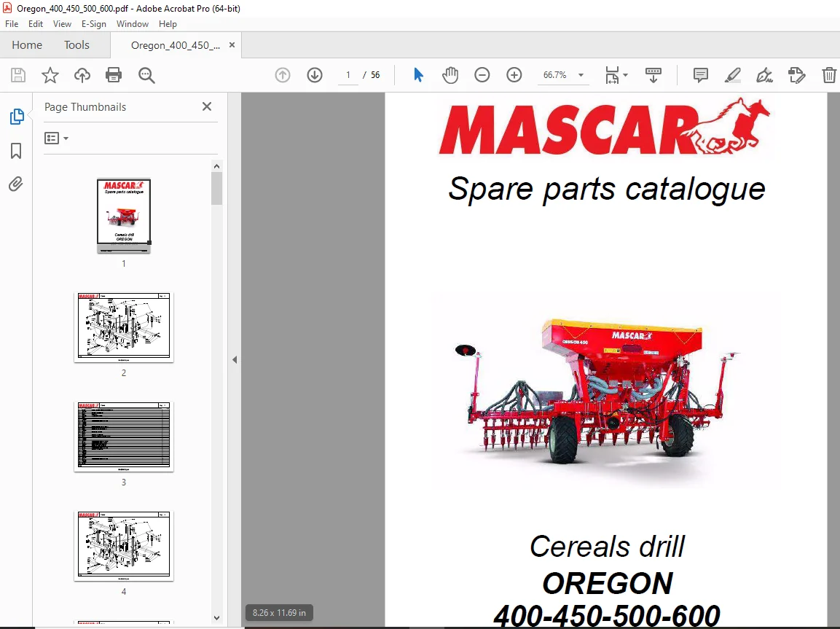The width and height of the screenshot is (840, 629).
Task: Click the scrolling mode keyboard icon
Action: point(653,75)
